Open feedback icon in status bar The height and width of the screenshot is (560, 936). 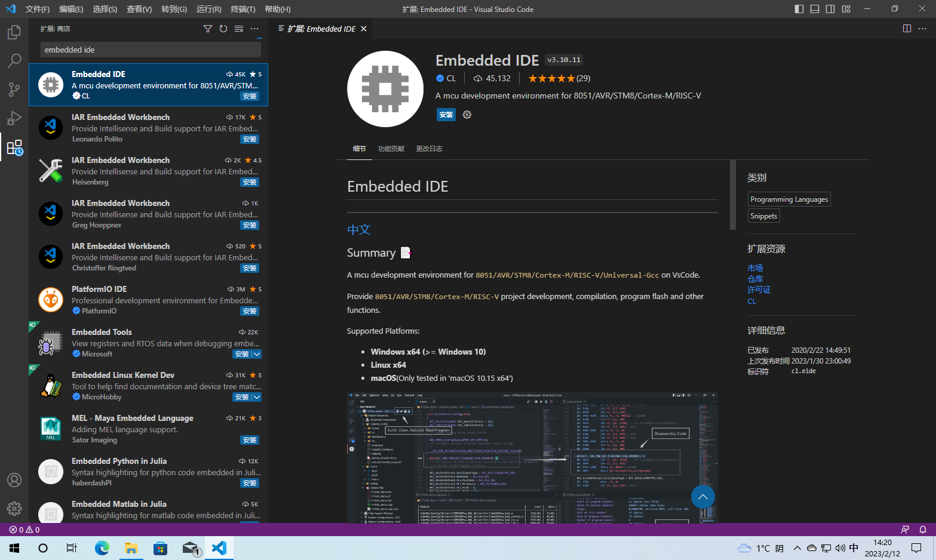tap(905, 530)
